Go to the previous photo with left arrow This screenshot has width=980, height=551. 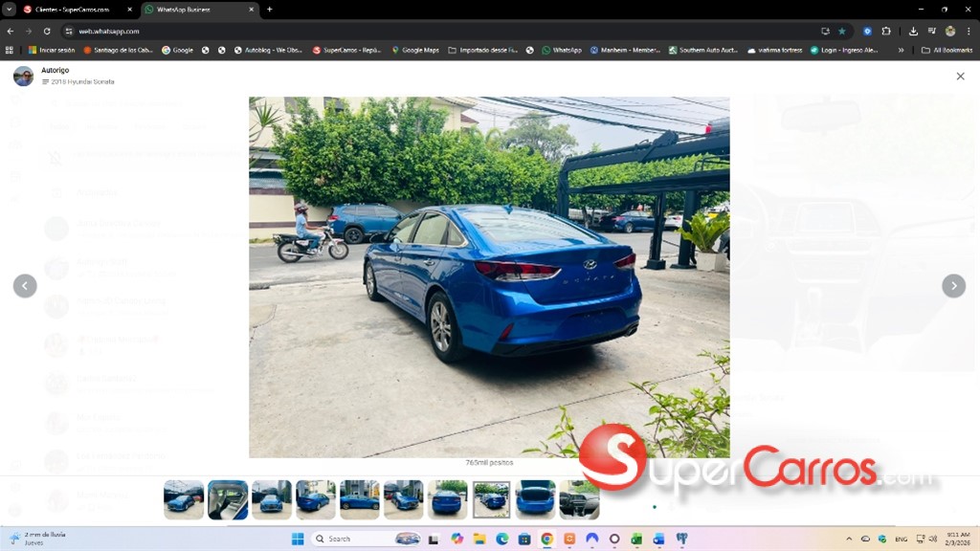coord(25,286)
